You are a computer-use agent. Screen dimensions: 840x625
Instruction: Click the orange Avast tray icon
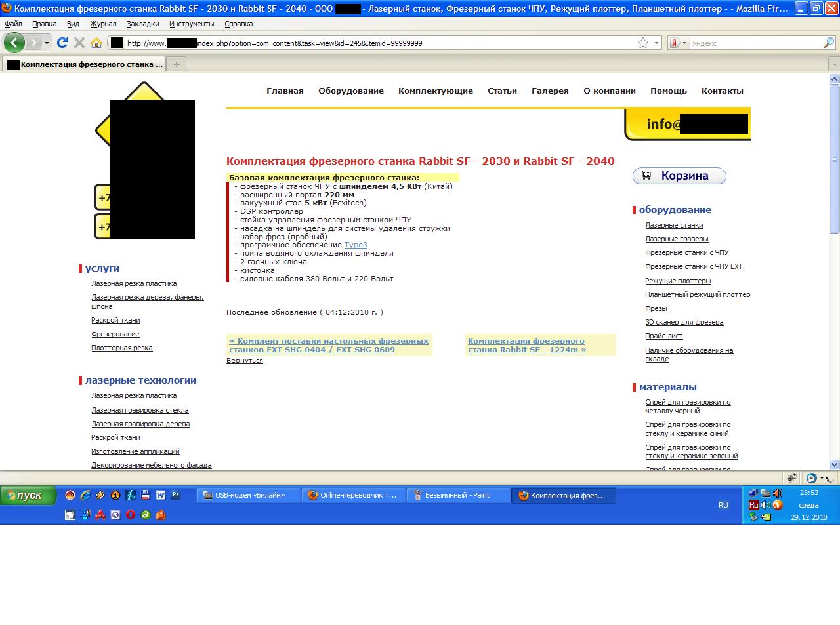pos(778,505)
